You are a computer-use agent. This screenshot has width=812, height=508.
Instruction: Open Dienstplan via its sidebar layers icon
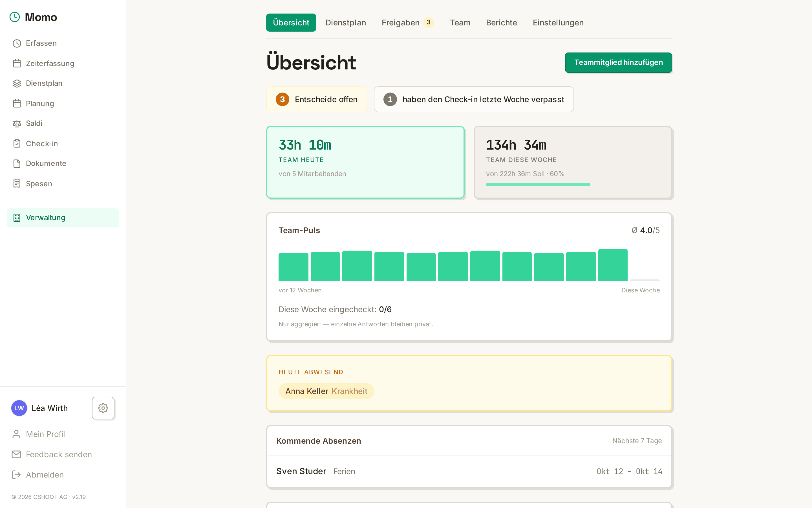point(17,83)
